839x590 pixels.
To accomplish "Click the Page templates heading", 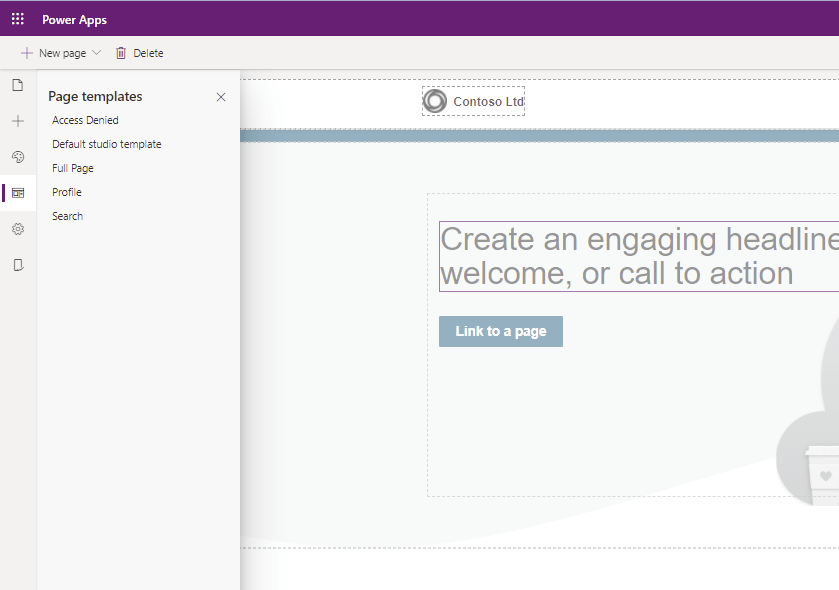I will click(95, 96).
